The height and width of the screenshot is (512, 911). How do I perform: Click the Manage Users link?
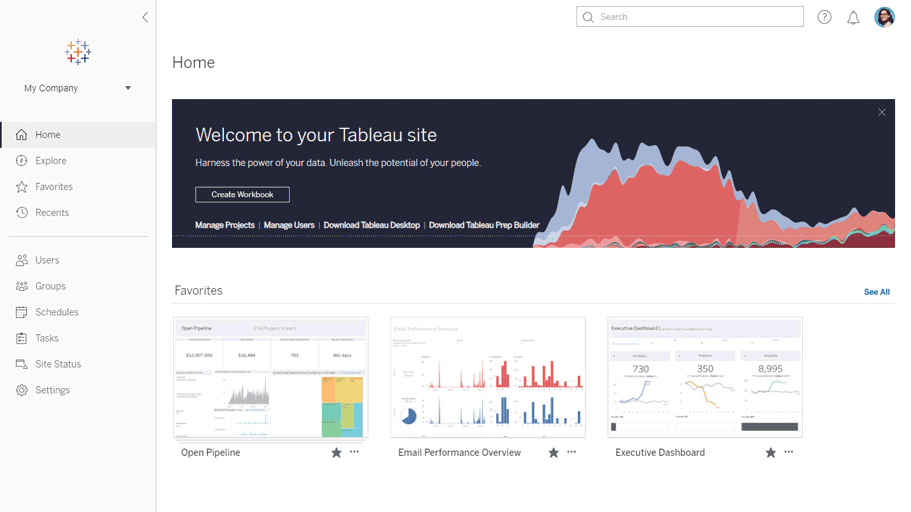289,226
